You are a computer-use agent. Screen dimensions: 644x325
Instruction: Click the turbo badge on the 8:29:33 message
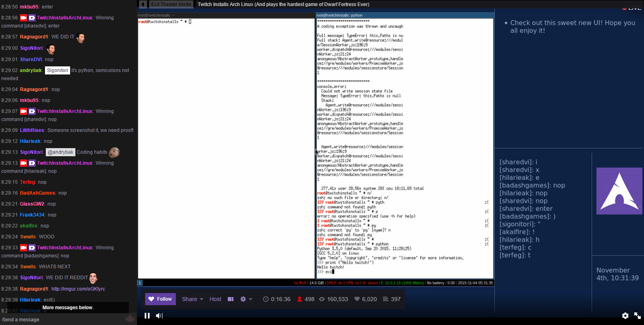click(32, 248)
